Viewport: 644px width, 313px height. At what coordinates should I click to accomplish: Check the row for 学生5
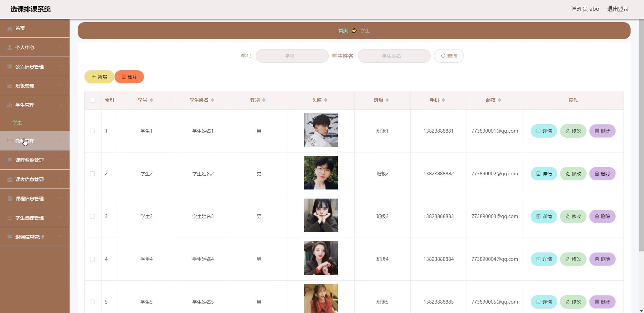(x=92, y=302)
